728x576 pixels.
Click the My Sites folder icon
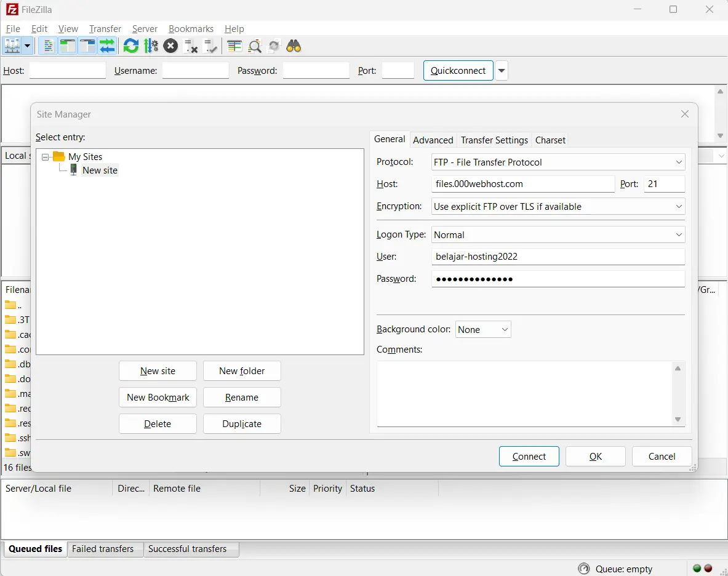tap(59, 156)
